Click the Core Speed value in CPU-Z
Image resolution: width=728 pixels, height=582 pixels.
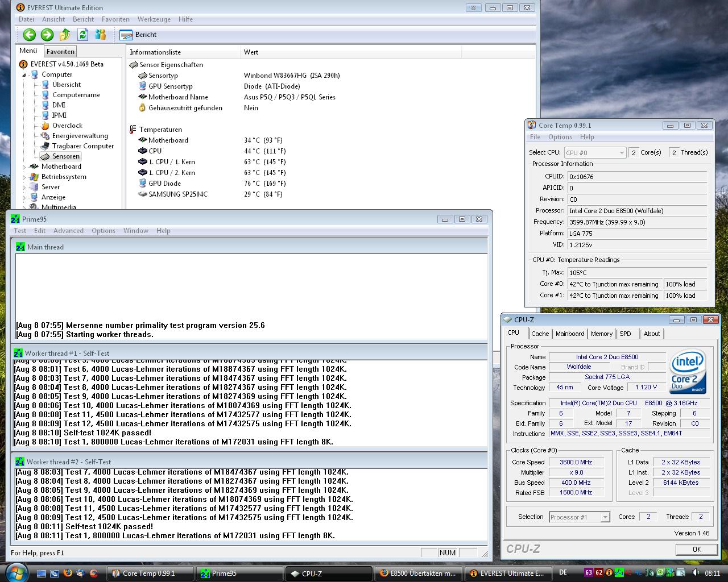pos(576,463)
